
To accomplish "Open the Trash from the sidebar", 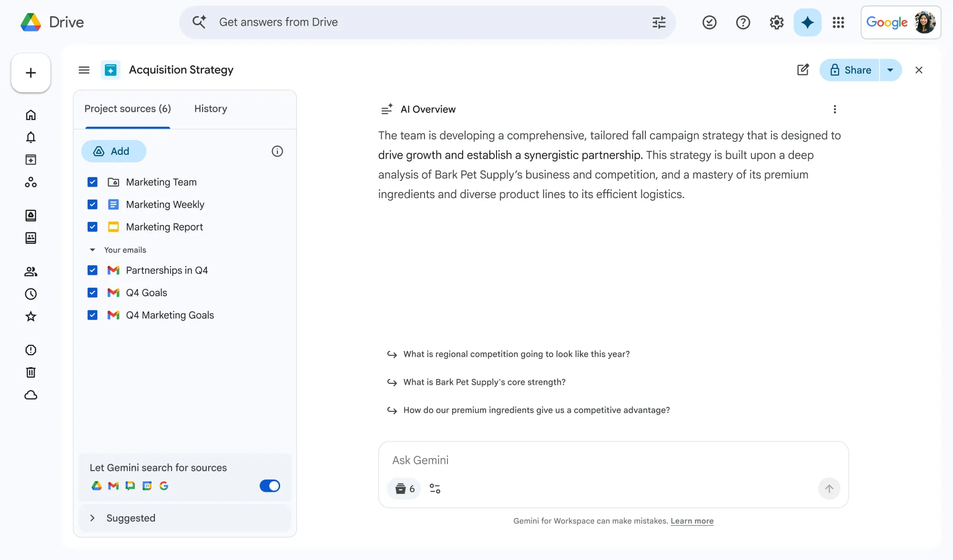I will pyautogui.click(x=30, y=372).
